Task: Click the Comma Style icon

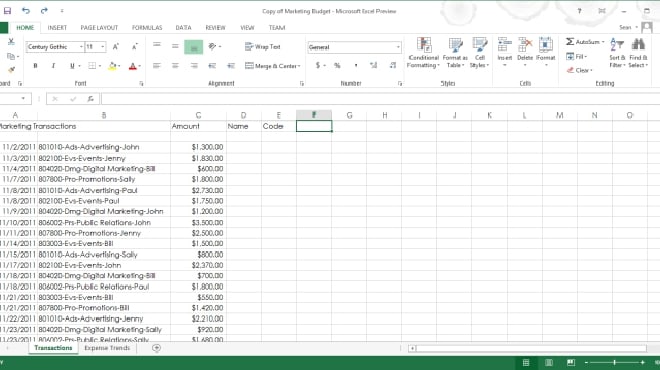Action: click(356, 65)
